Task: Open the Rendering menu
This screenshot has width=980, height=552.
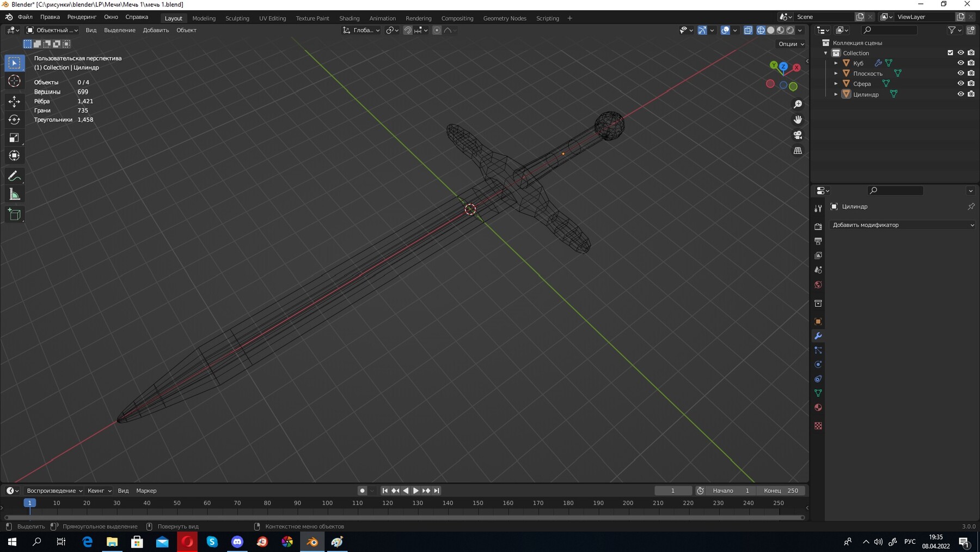Action: coord(418,17)
